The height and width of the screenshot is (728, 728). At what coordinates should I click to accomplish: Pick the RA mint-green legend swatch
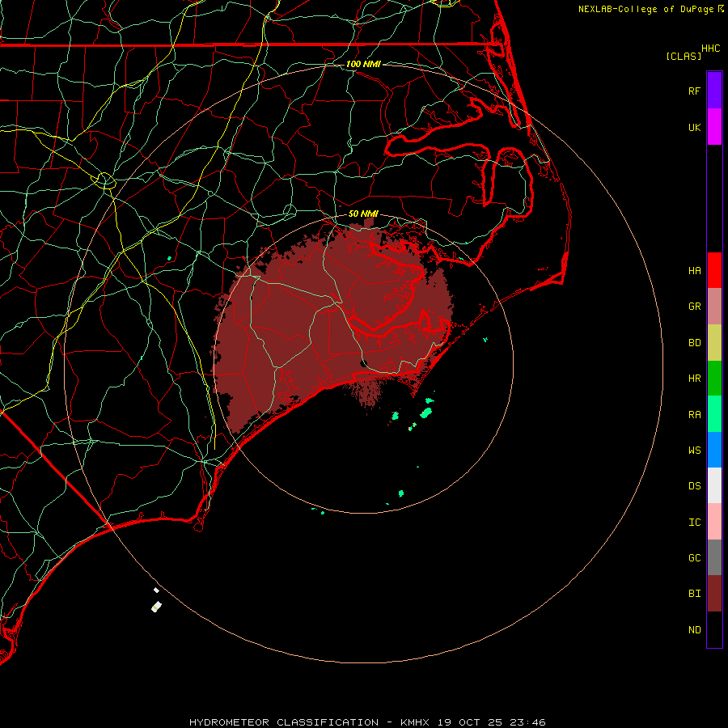pos(714,414)
